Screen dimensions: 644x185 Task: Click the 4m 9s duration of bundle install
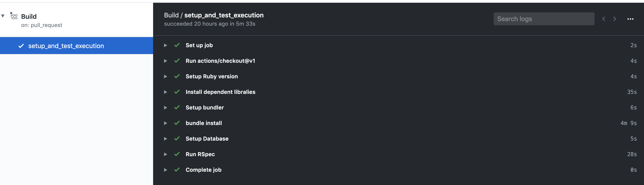point(629,123)
